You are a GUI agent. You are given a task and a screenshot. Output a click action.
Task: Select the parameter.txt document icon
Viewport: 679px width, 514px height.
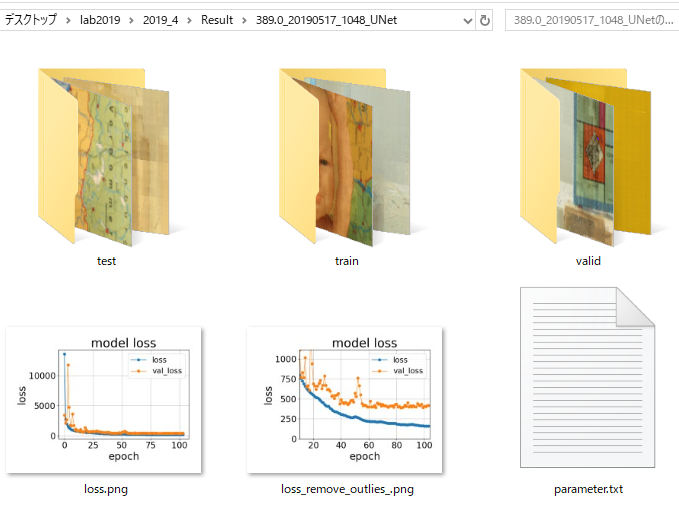(x=588, y=377)
